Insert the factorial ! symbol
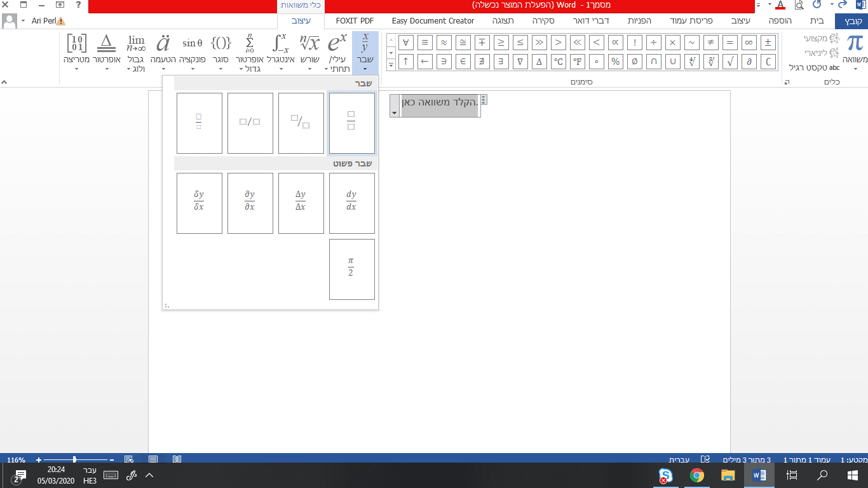The width and height of the screenshot is (868, 488). (635, 43)
